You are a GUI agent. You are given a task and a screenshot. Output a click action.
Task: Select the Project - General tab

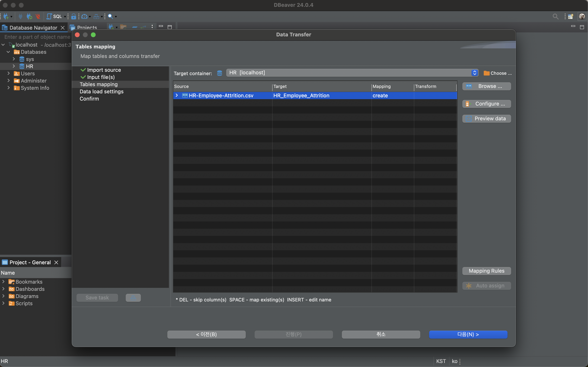click(30, 262)
